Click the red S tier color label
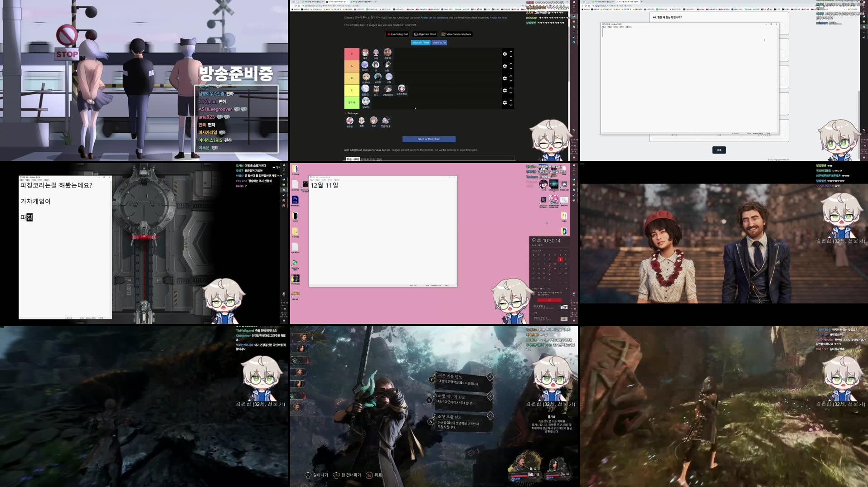This screenshot has width=868, height=487. click(x=352, y=53)
